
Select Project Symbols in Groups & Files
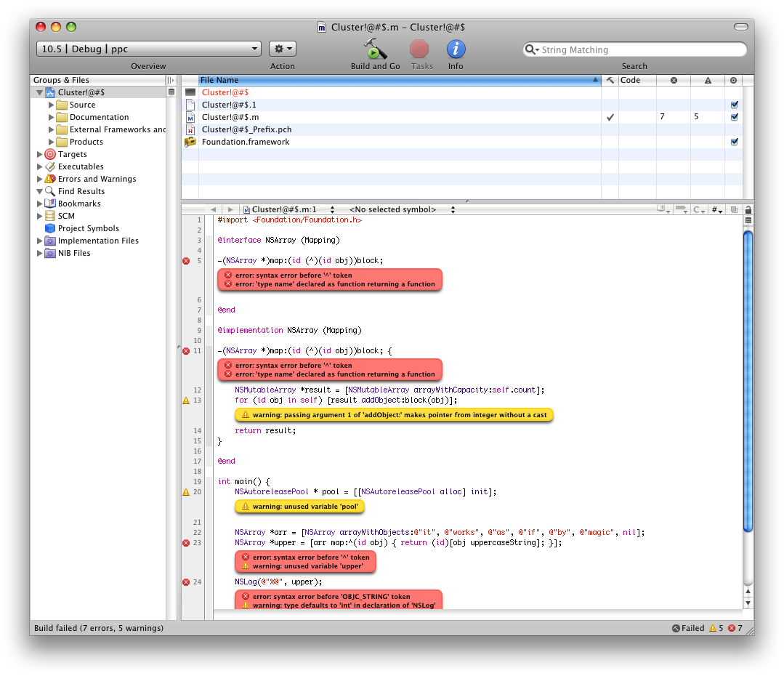coord(89,228)
